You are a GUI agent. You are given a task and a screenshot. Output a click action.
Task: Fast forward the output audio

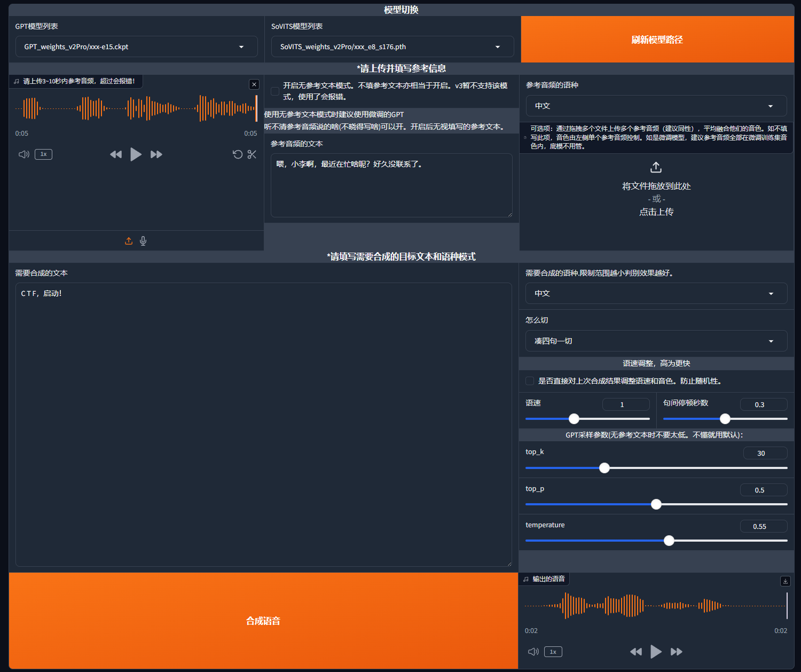(676, 652)
